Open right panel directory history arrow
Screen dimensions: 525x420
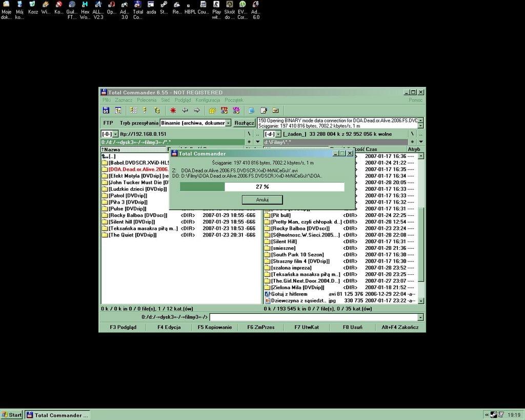point(421,142)
